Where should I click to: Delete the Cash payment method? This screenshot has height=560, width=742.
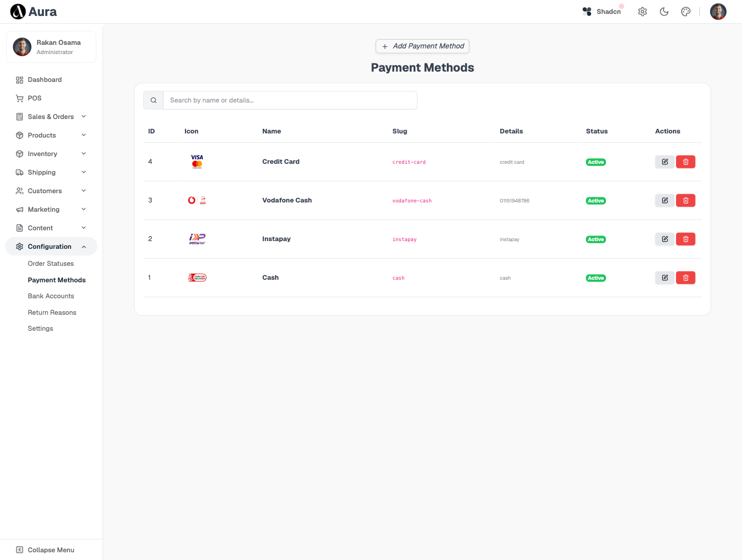[x=686, y=278]
